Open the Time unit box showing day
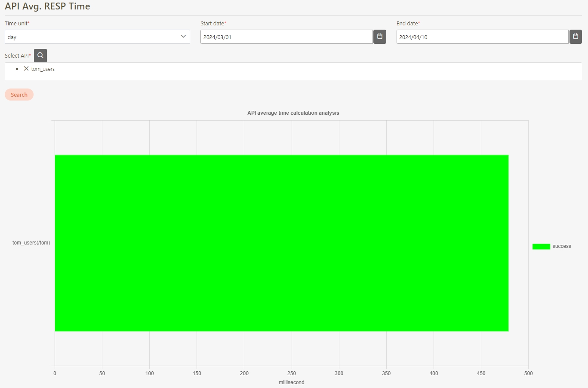This screenshot has width=588, height=388. pyautogui.click(x=90, y=37)
